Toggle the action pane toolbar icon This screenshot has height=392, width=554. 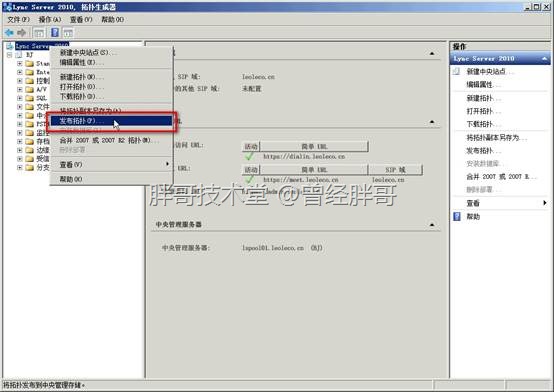[x=68, y=33]
